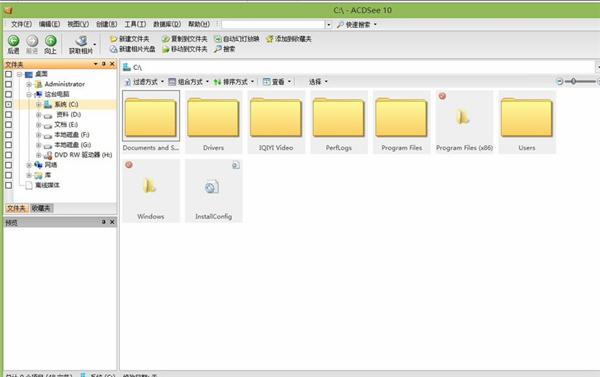Pin the 预览 panel

coord(104,222)
